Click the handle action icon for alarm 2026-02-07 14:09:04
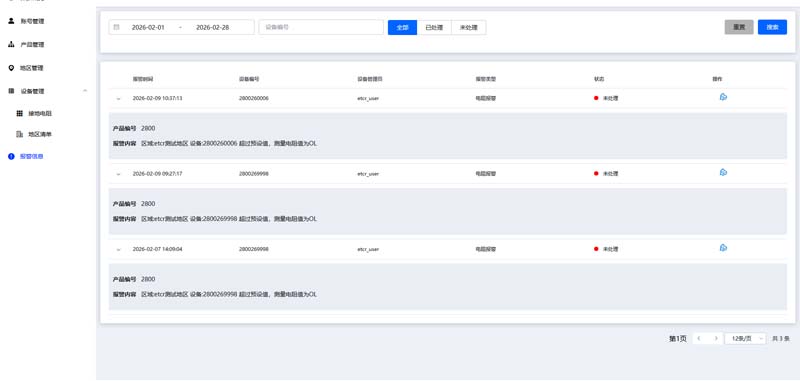Viewport: 800px width, 381px height. click(x=723, y=248)
